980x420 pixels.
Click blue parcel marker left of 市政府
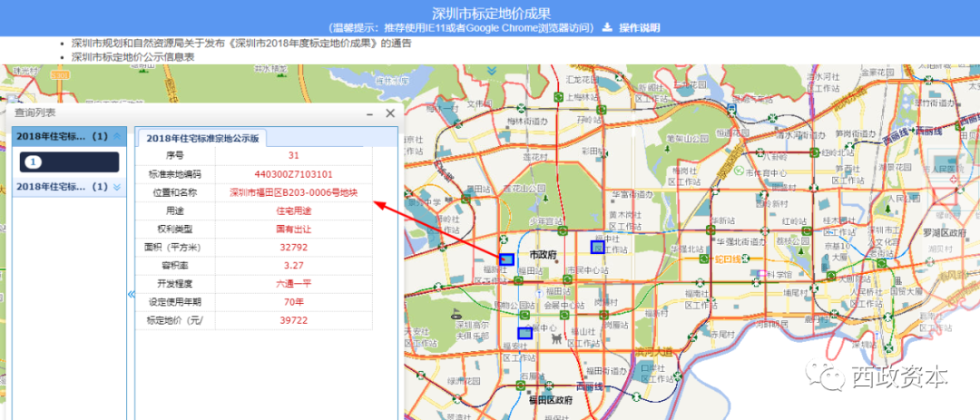pyautogui.click(x=505, y=259)
